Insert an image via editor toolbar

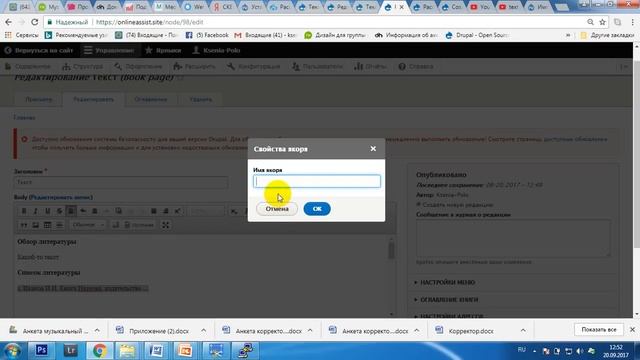point(36,225)
